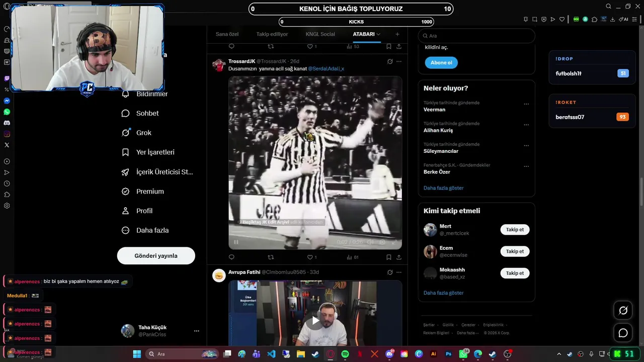Pause the Juventus player video
Viewport: 644px width, 362px height.
[x=235, y=242]
